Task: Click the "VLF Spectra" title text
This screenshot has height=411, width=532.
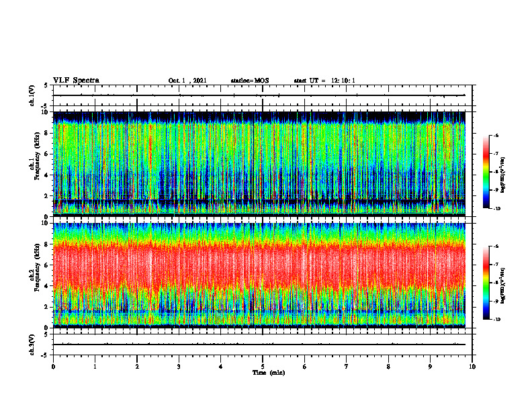Action: pos(76,81)
